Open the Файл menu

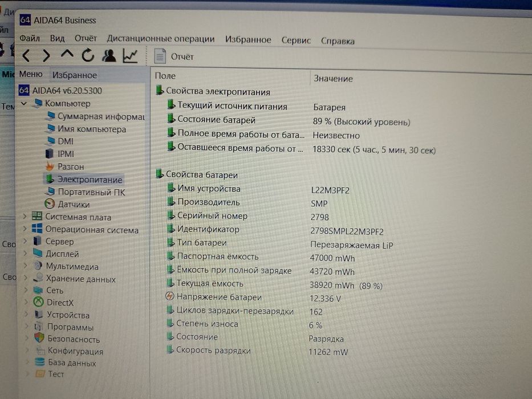pos(30,38)
